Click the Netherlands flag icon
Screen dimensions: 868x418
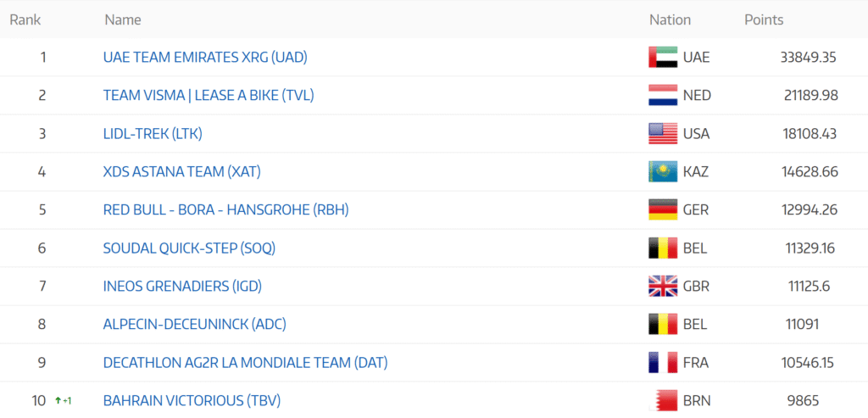point(663,96)
